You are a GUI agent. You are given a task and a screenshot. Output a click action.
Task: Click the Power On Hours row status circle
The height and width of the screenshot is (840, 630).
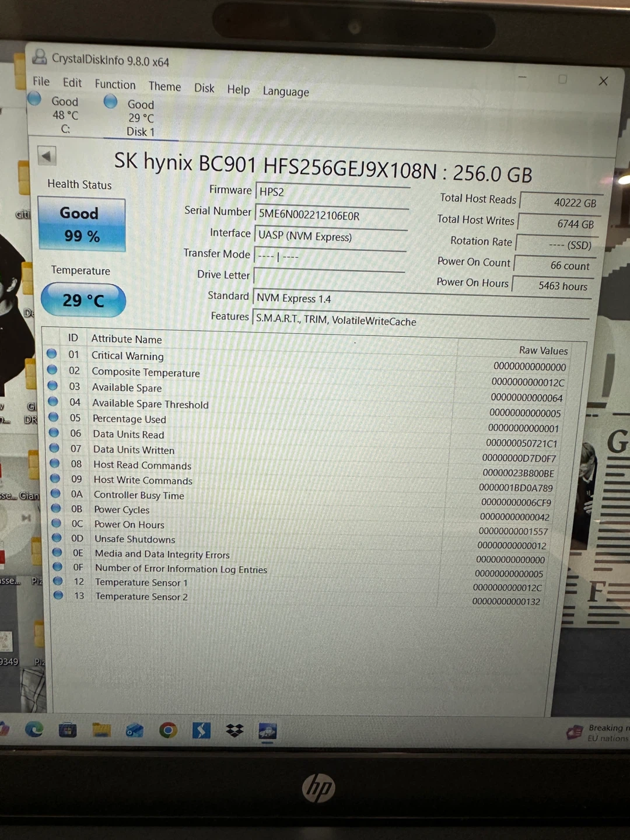[x=56, y=523]
